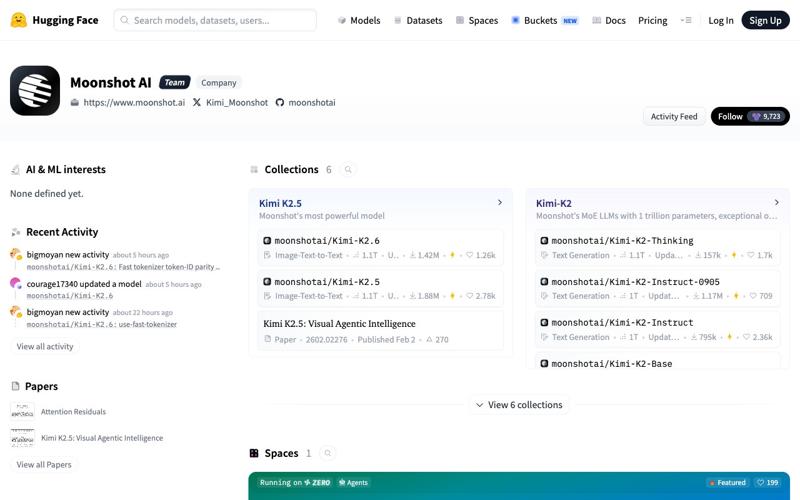Open the Buckets nav item
Image resolution: width=800 pixels, height=500 pixels.
coord(544,20)
